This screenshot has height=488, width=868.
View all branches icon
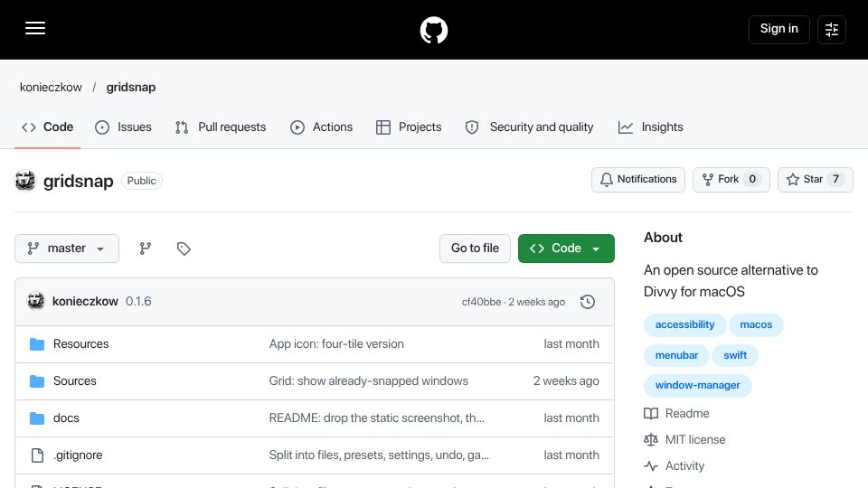coord(145,249)
